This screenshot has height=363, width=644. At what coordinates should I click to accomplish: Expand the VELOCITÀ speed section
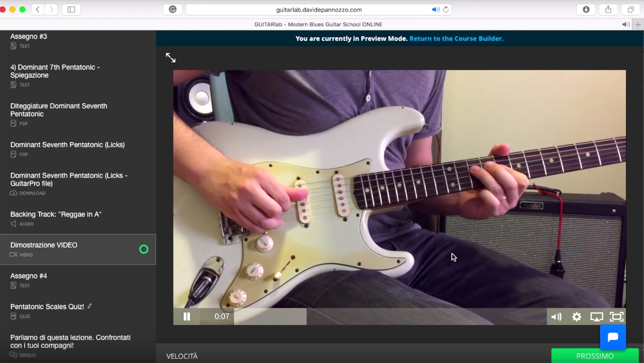click(182, 356)
